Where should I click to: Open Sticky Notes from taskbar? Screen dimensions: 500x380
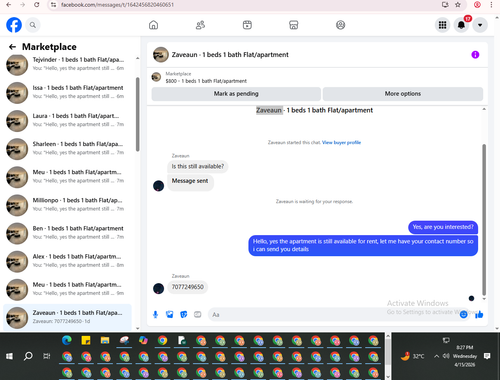(x=86, y=340)
